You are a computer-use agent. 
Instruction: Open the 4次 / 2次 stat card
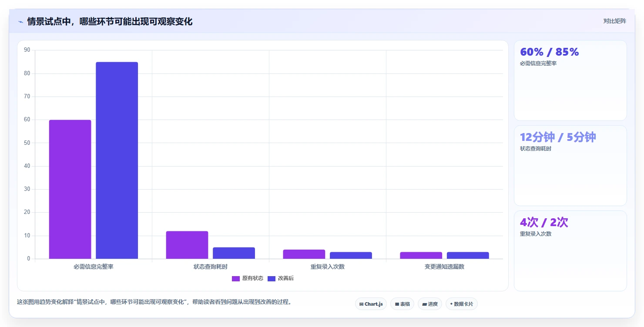570,251
